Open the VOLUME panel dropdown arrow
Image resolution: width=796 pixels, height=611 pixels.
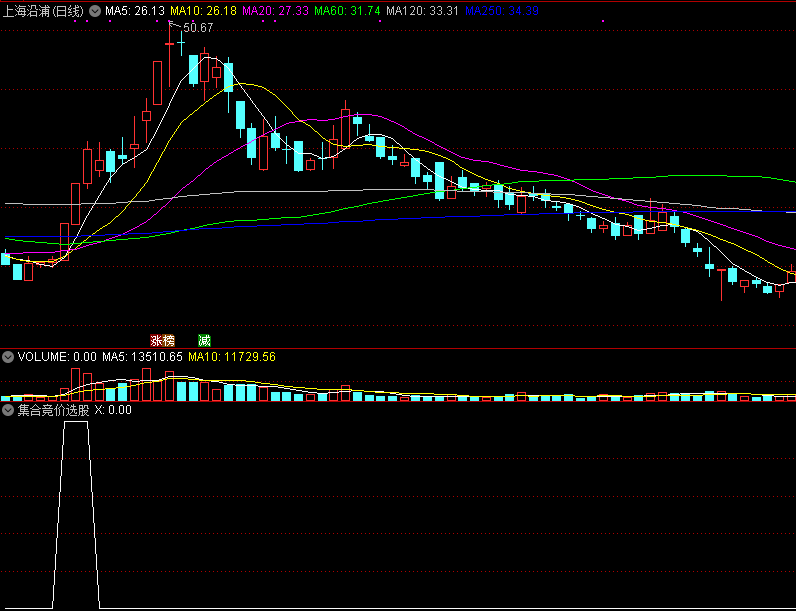click(8, 357)
